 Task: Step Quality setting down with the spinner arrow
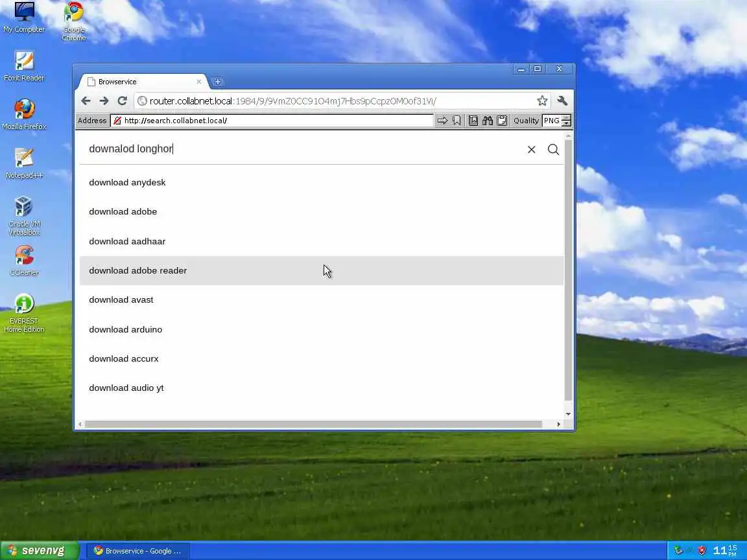pos(567,123)
